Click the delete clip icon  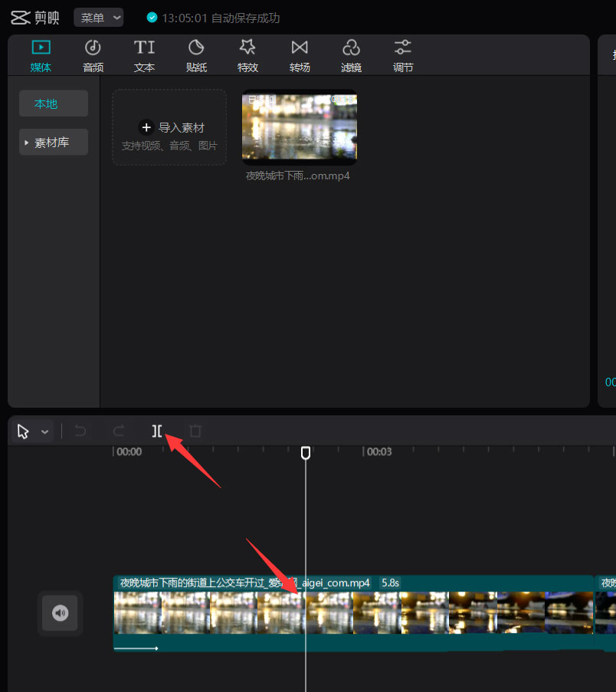click(195, 431)
